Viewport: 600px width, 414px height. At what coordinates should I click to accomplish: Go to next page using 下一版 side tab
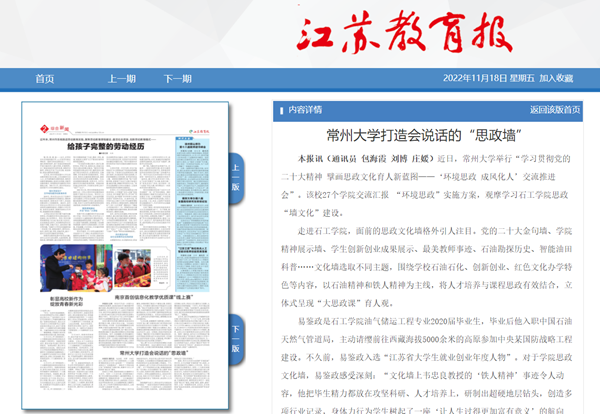(x=235, y=341)
